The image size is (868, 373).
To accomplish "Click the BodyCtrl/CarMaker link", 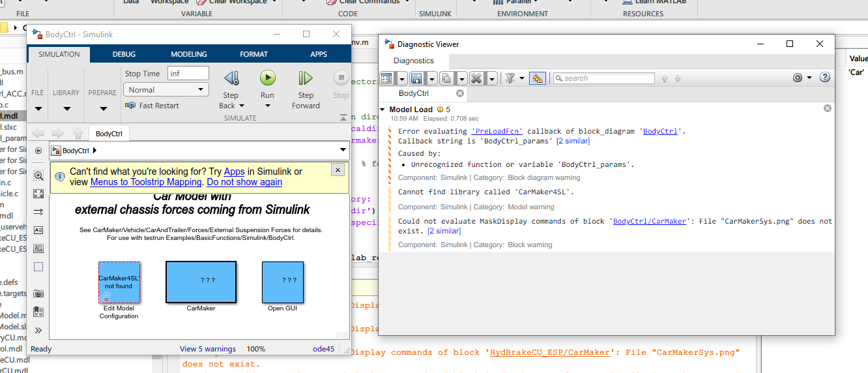I will pos(650,221).
